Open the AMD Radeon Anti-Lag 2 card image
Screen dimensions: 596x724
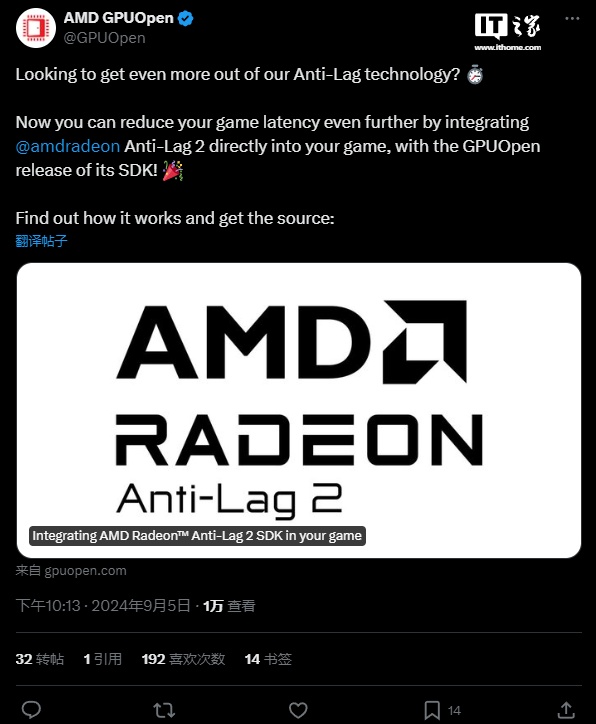point(299,410)
